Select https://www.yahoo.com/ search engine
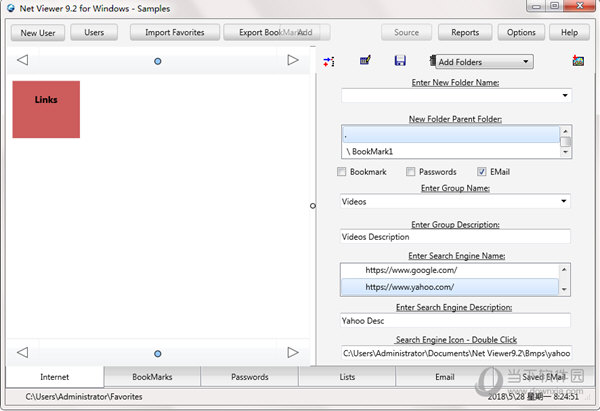600x411 pixels. coord(450,287)
